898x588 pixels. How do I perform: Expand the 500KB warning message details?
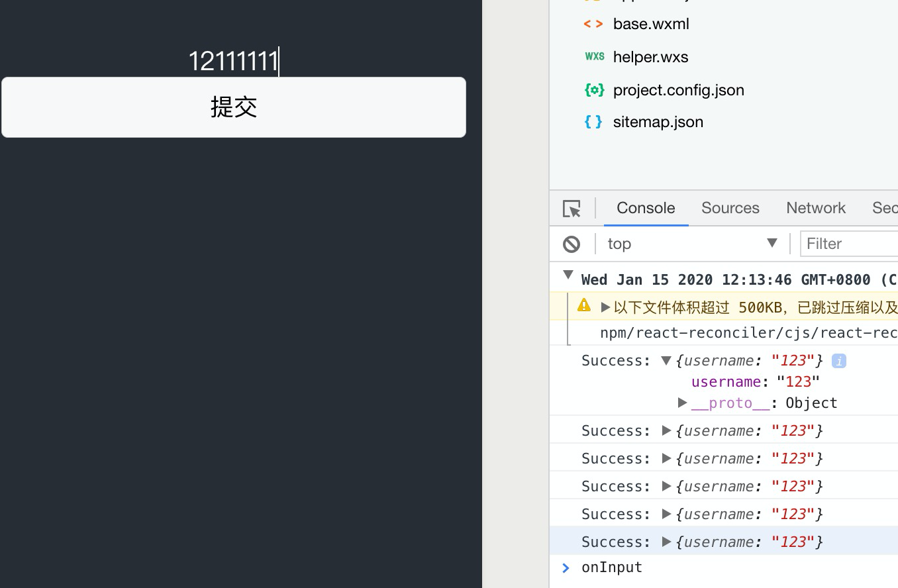[605, 305]
